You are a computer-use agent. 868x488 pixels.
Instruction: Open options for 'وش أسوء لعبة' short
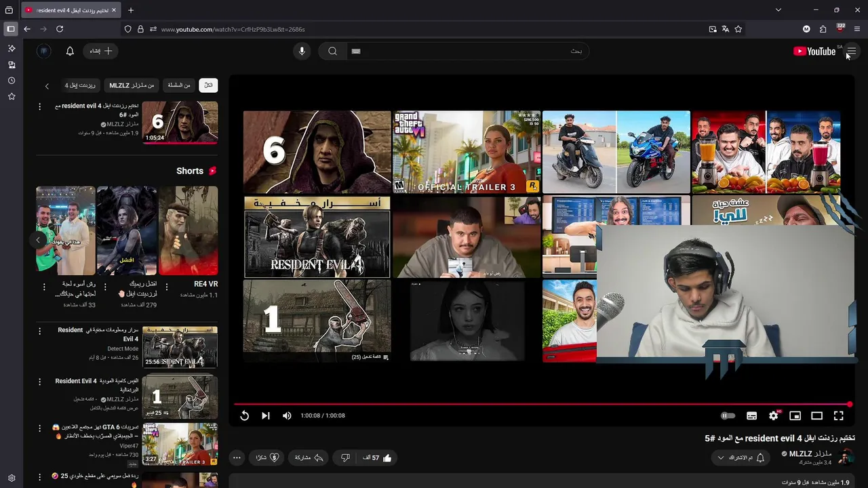click(x=44, y=287)
